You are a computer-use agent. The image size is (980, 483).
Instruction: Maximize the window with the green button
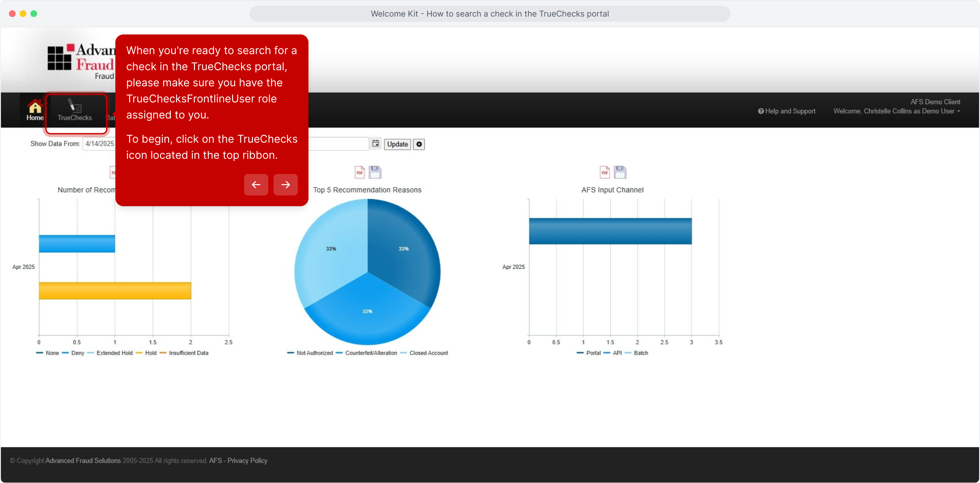tap(34, 14)
